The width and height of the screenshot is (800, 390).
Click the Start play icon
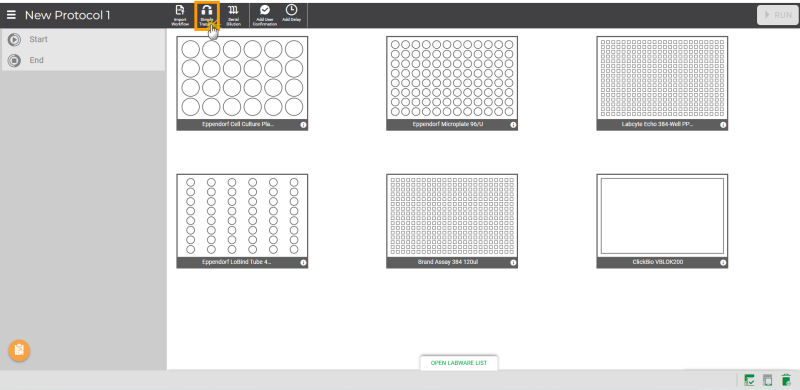pyautogui.click(x=14, y=39)
